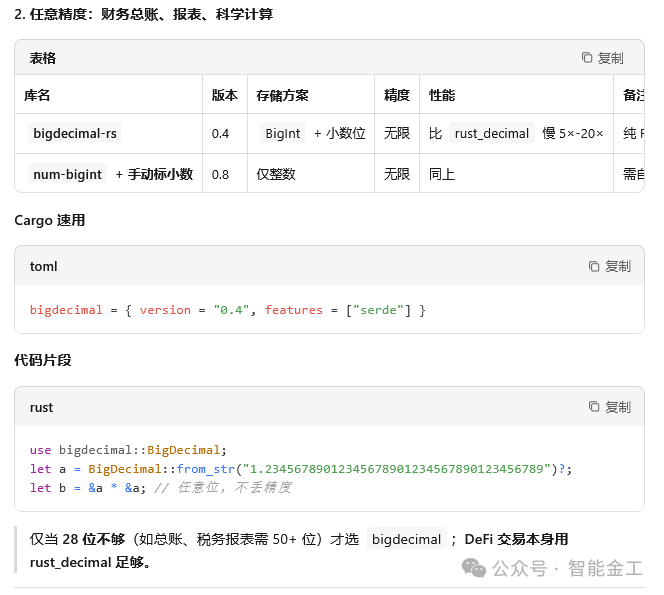Click the 精度 column header

[x=397, y=95]
